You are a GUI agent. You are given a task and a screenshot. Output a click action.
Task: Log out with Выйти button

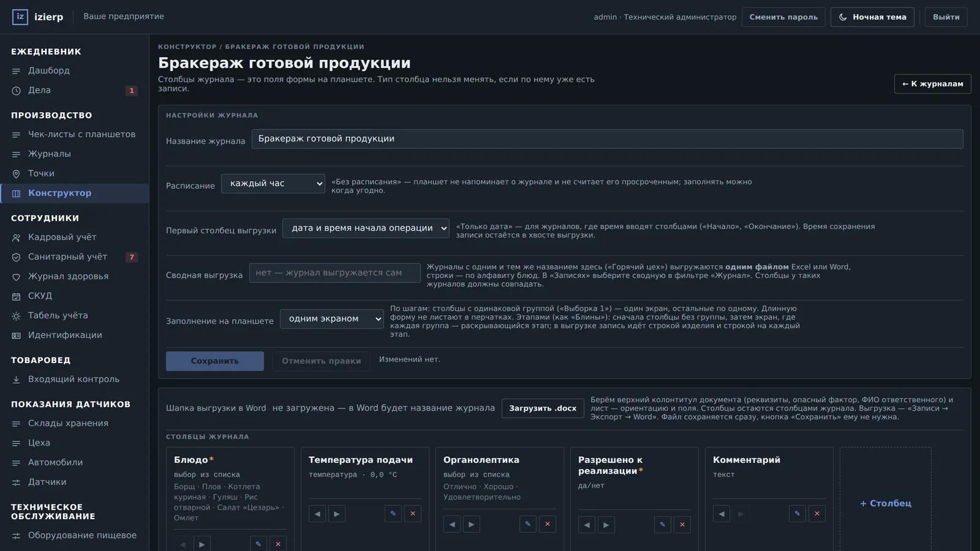pos(946,17)
